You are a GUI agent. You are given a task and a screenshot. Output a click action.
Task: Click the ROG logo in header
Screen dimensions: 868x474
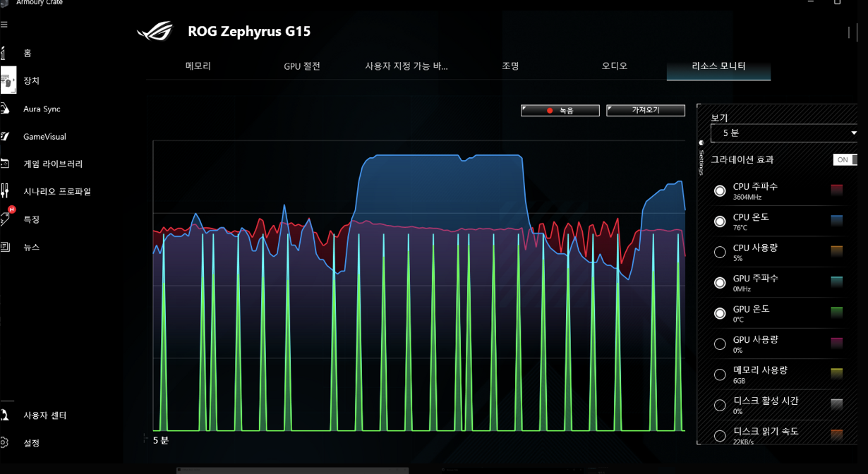[155, 32]
